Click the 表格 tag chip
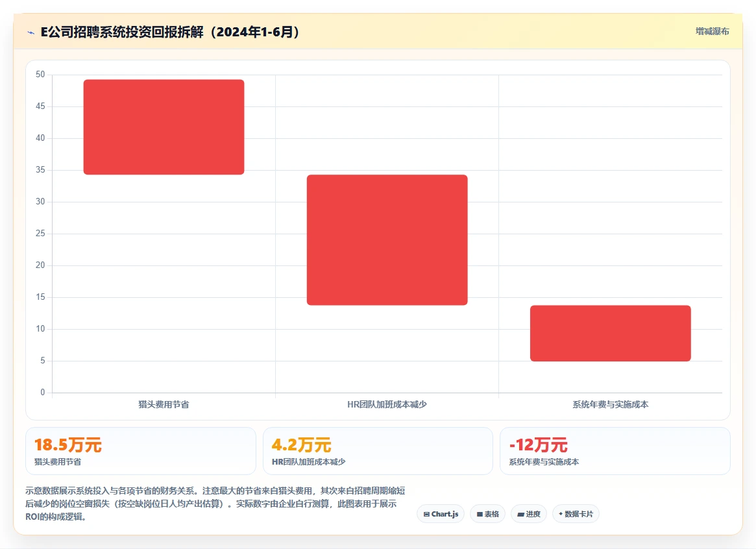This screenshot has height=549, width=756. coord(487,514)
